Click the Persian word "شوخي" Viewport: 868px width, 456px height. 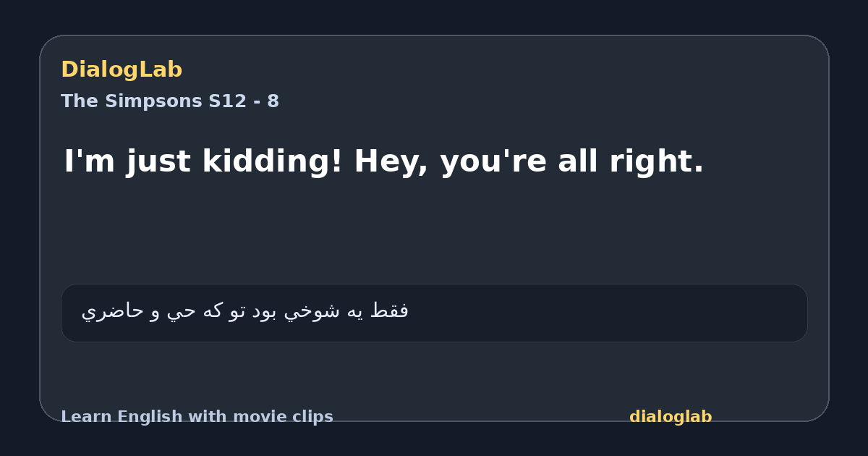pyautogui.click(x=309, y=312)
